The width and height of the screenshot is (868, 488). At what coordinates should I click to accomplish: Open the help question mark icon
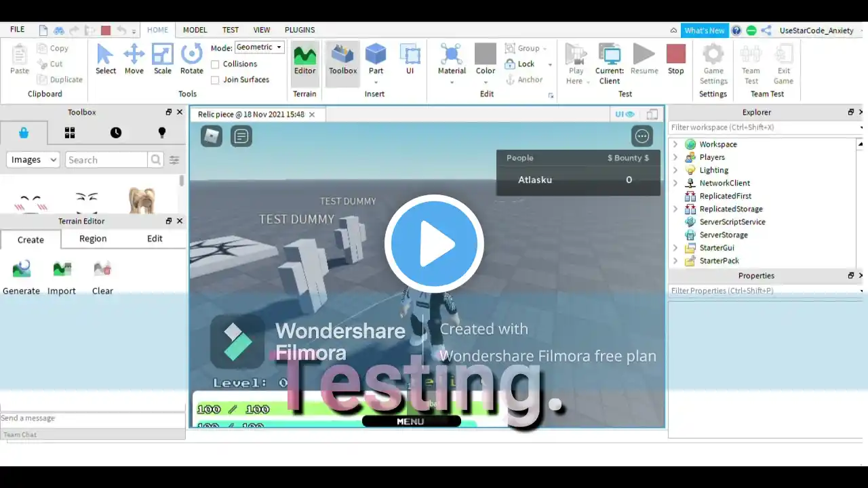[x=736, y=30]
